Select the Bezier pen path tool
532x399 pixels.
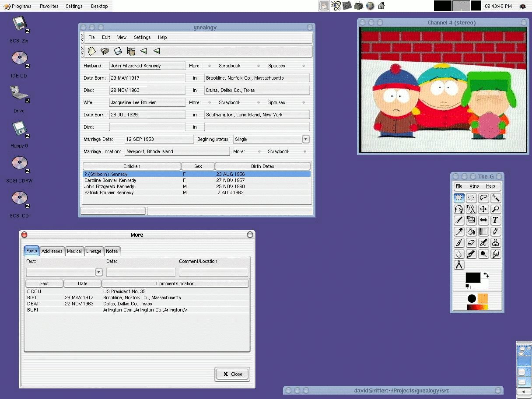click(459, 209)
